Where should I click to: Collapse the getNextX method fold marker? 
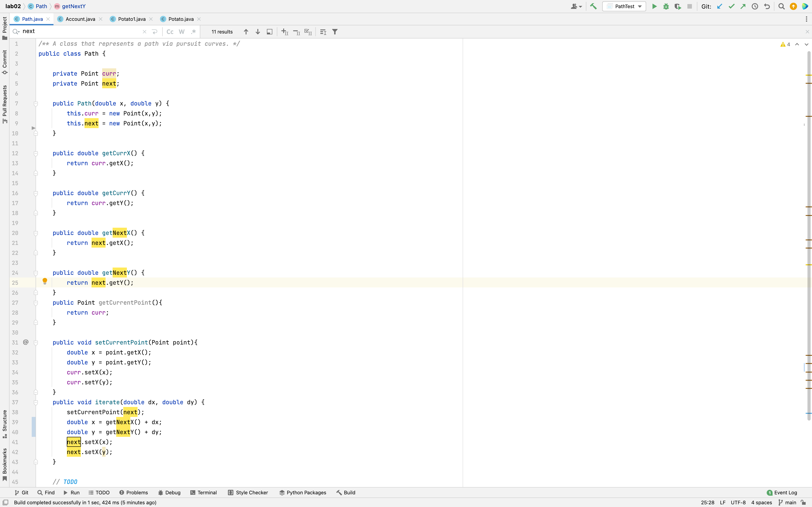tap(36, 233)
